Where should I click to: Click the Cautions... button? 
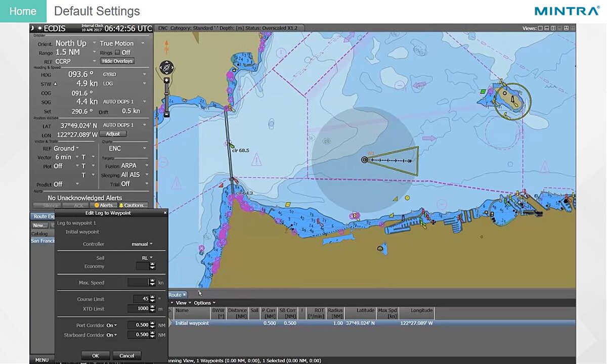(134, 205)
